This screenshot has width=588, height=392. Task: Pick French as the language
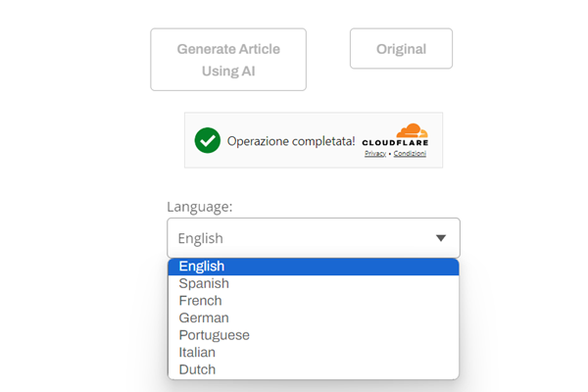pos(201,301)
